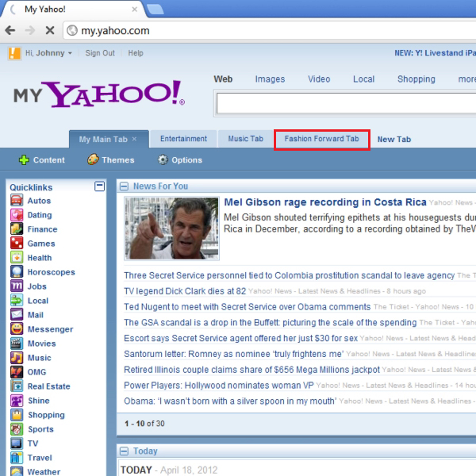The width and height of the screenshot is (476, 476).
Task: Click the TV screen icon
Action: [x=17, y=443]
